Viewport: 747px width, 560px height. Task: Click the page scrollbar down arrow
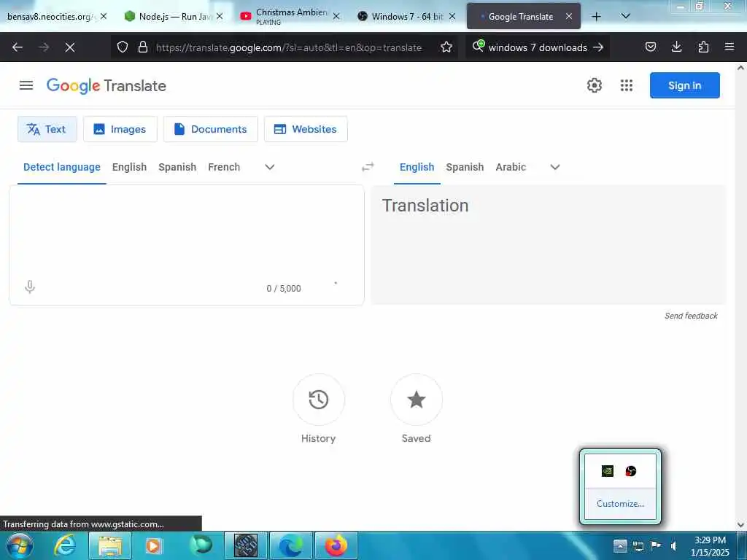coord(740,525)
